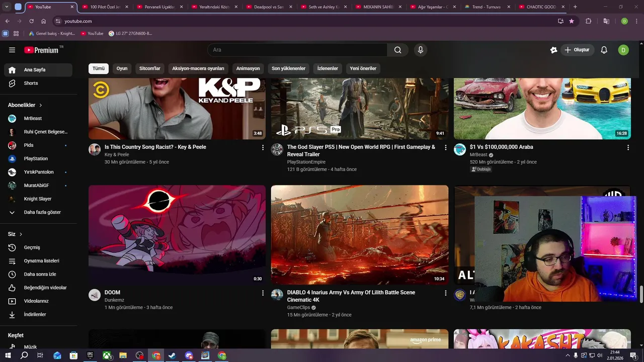Click the page vertical scrollbar thumb
The image size is (644, 362).
tap(641, 294)
